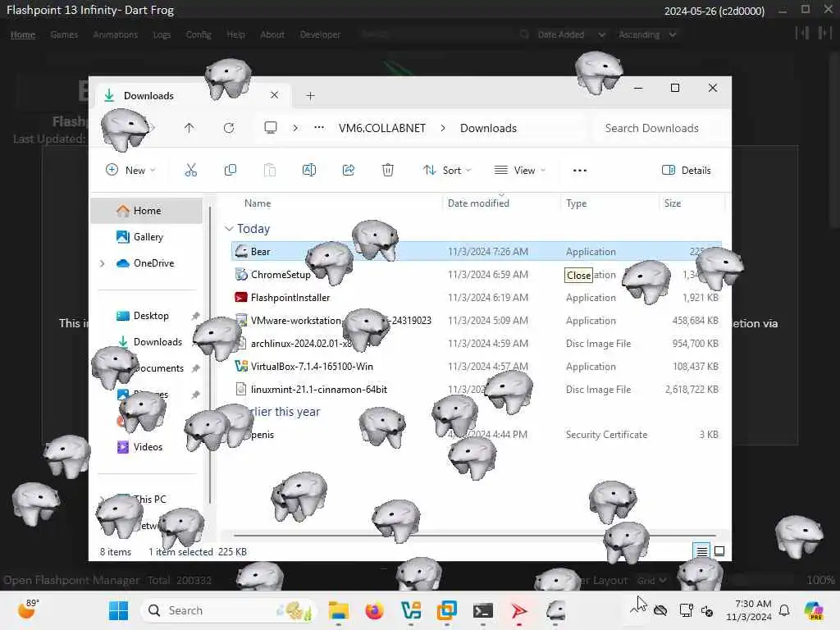Switch to large thumbnails view icon in status bar

(719, 550)
